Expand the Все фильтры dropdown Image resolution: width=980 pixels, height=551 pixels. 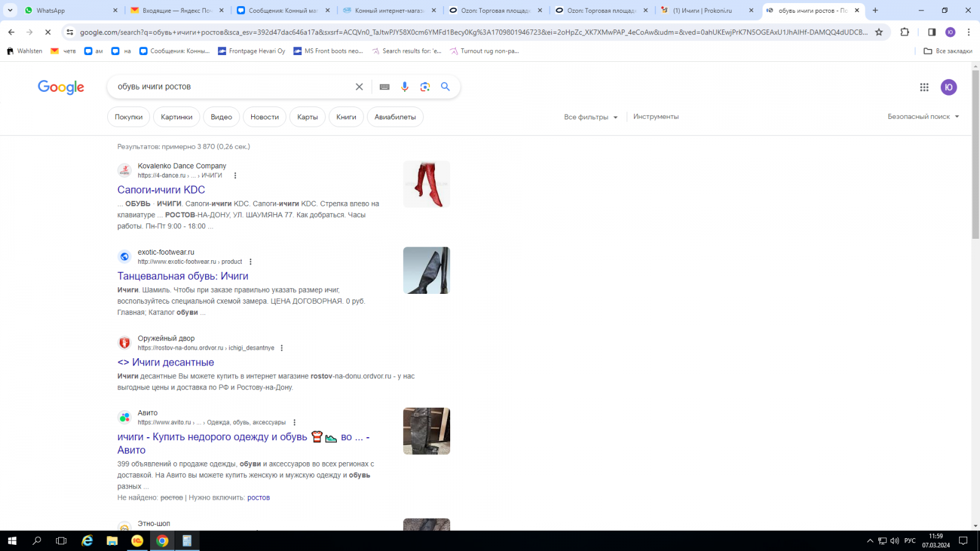coord(591,117)
